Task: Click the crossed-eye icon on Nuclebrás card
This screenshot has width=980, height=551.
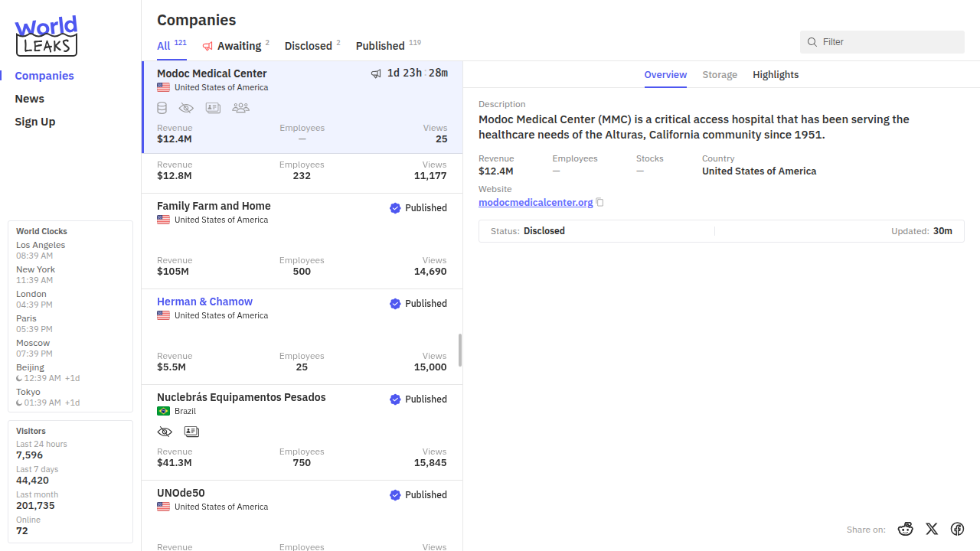Action: 165,432
